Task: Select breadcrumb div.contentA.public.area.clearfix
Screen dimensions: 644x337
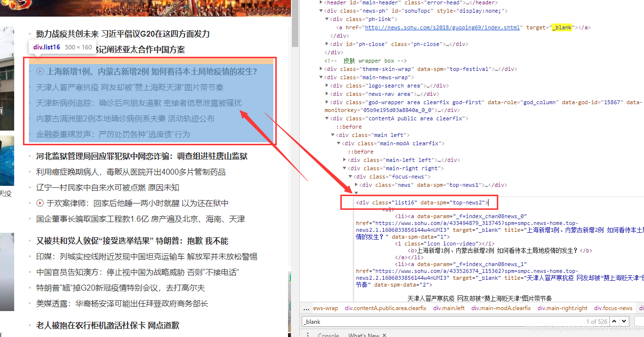Action: click(x=385, y=308)
